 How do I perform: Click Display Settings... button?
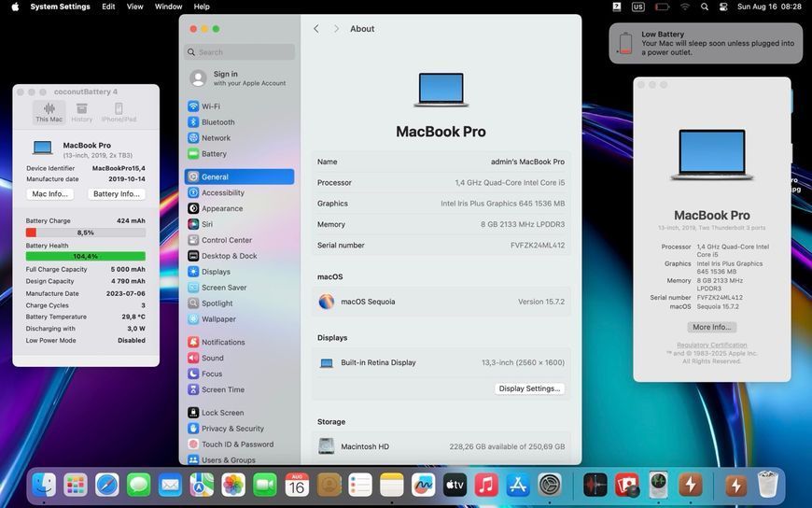529,388
